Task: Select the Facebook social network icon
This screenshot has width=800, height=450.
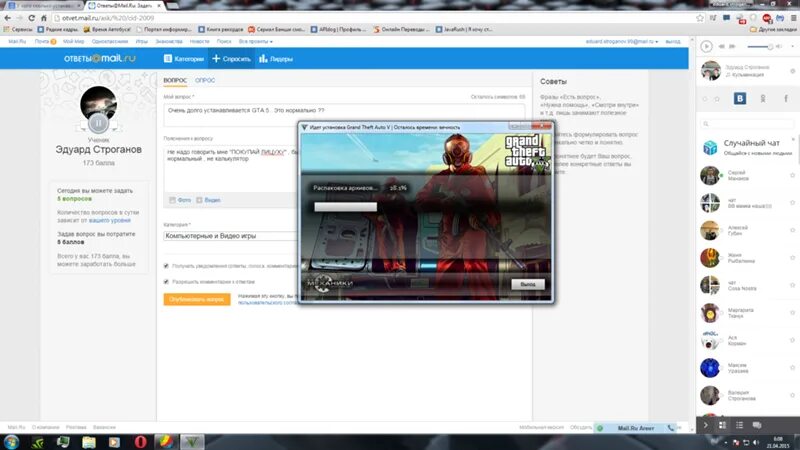Action: [786, 98]
